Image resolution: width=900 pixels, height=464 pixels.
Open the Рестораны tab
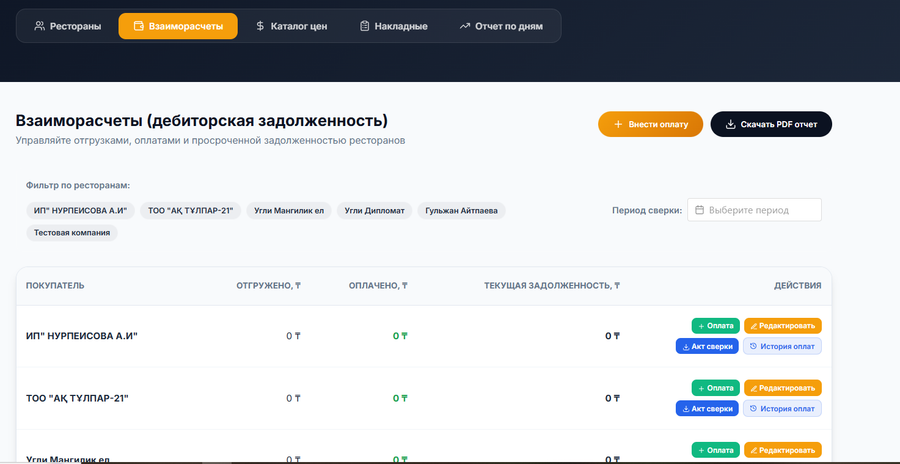[x=68, y=26]
